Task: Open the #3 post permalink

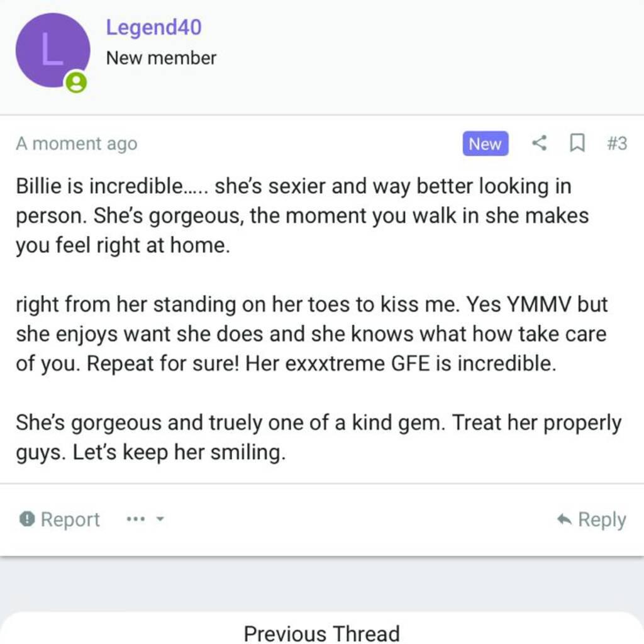Action: pos(617,144)
